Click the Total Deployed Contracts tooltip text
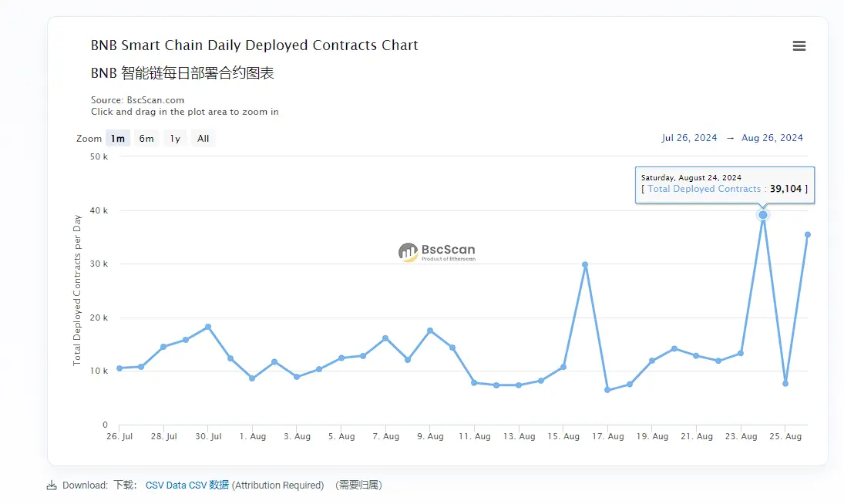 704,189
